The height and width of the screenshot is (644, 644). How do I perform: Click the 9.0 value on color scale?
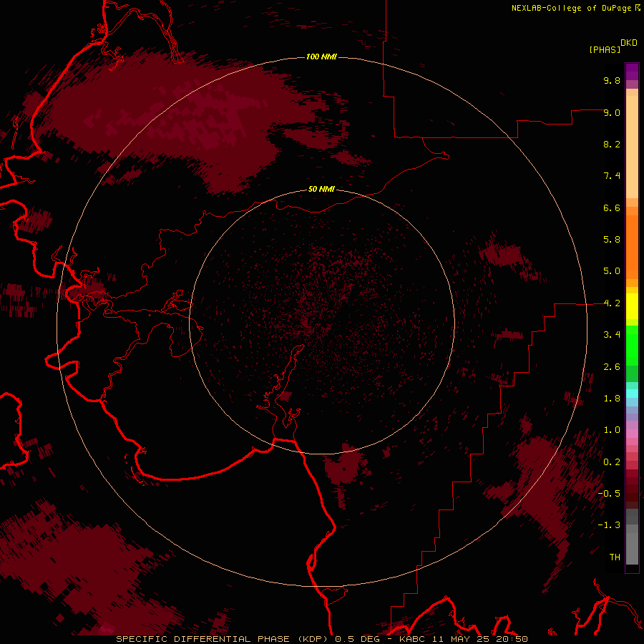612,112
